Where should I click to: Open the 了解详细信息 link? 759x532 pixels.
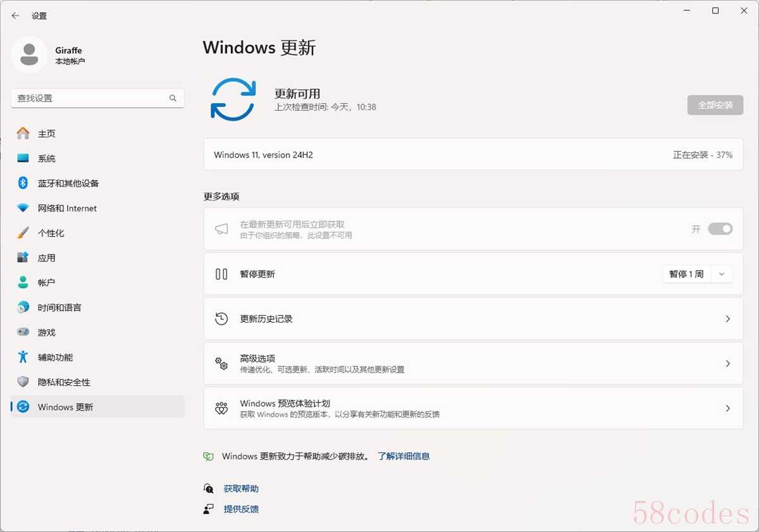(404, 456)
